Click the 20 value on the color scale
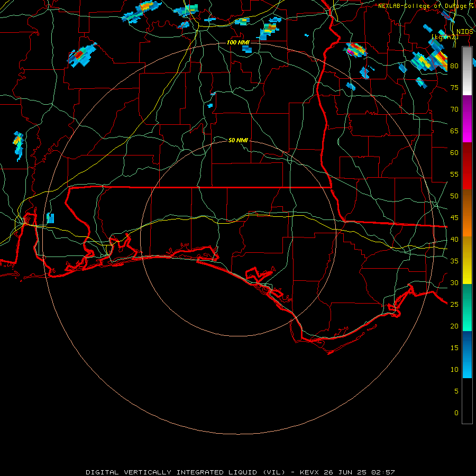This screenshot has height=476, width=476. click(454, 326)
